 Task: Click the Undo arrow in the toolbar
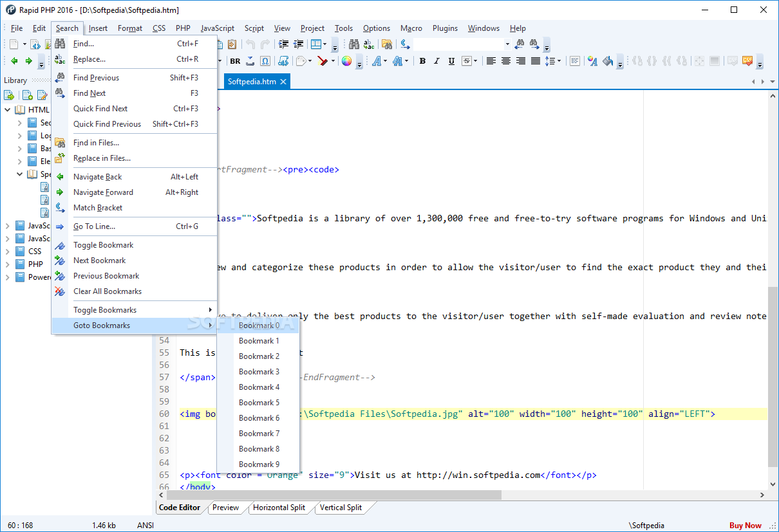[250, 44]
